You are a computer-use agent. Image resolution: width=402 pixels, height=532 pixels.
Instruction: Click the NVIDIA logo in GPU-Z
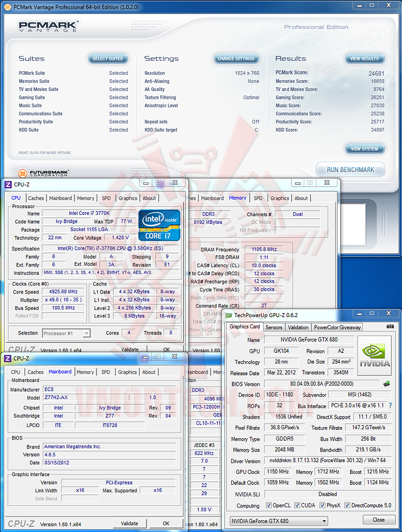[375, 356]
